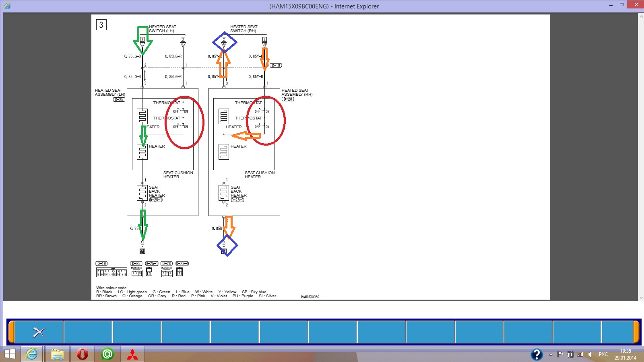Click the orange right end of bottom toolbar
This screenshot has height=362, width=644.
pos(636,332)
